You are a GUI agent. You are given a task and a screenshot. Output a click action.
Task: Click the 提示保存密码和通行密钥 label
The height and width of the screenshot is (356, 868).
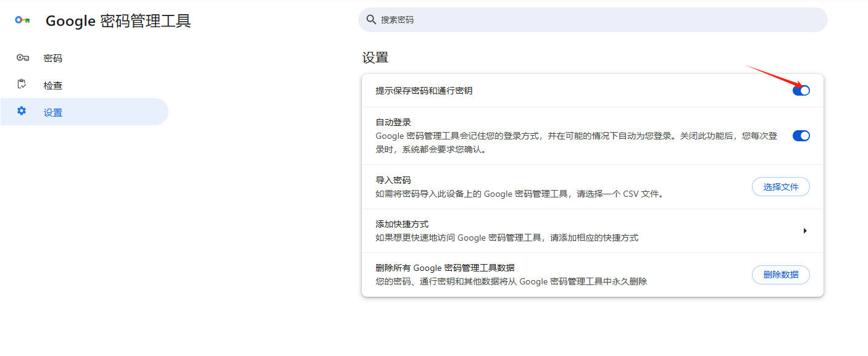(424, 91)
